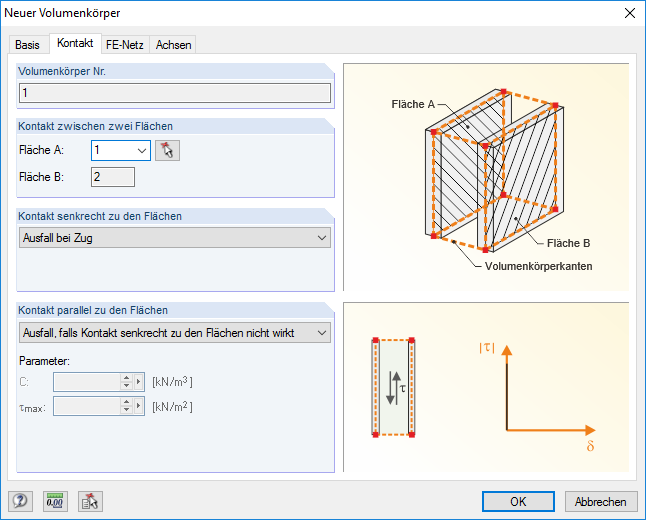The height and width of the screenshot is (520, 646).
Task: Open the 'Kontakt parallel zu den Flächen' dropdown
Action: [x=321, y=333]
